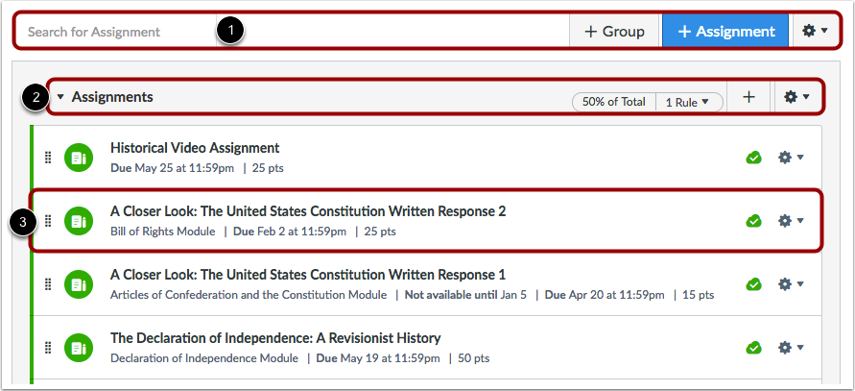Click the + Group button
Screen dimensions: 855x391
615,31
